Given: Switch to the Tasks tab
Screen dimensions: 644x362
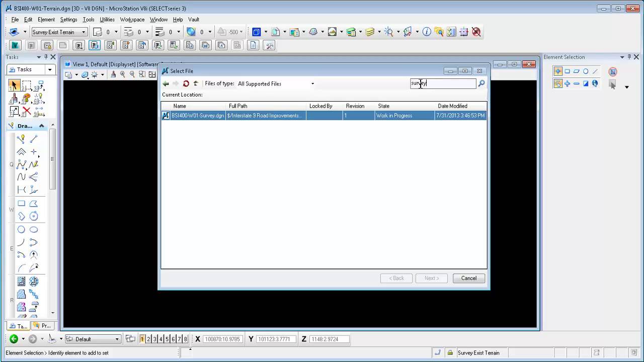Looking at the screenshot, I should pyautogui.click(x=18, y=326).
